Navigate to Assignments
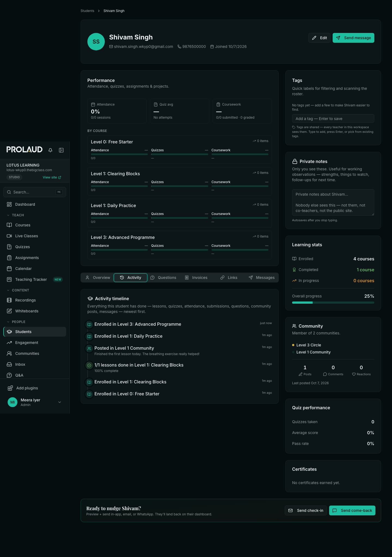Viewport: 392px width, 557px height. pos(35,258)
